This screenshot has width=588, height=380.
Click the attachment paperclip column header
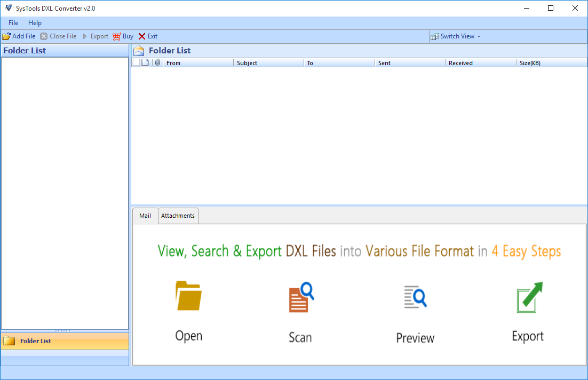tap(157, 62)
